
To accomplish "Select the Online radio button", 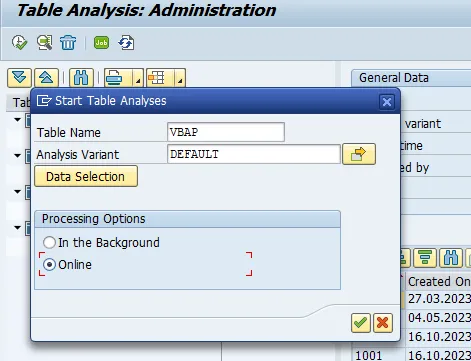I will pos(49,265).
